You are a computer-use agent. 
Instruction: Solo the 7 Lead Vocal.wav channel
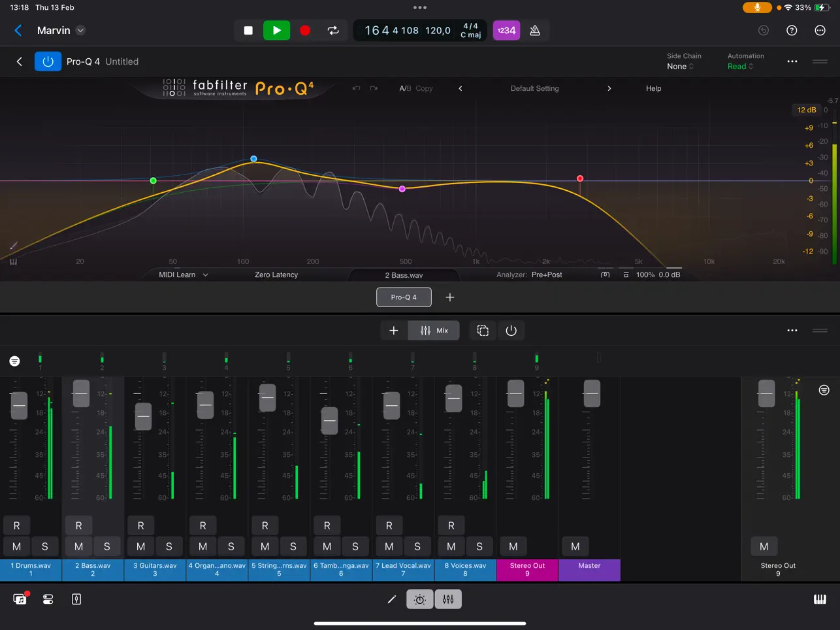click(x=417, y=546)
